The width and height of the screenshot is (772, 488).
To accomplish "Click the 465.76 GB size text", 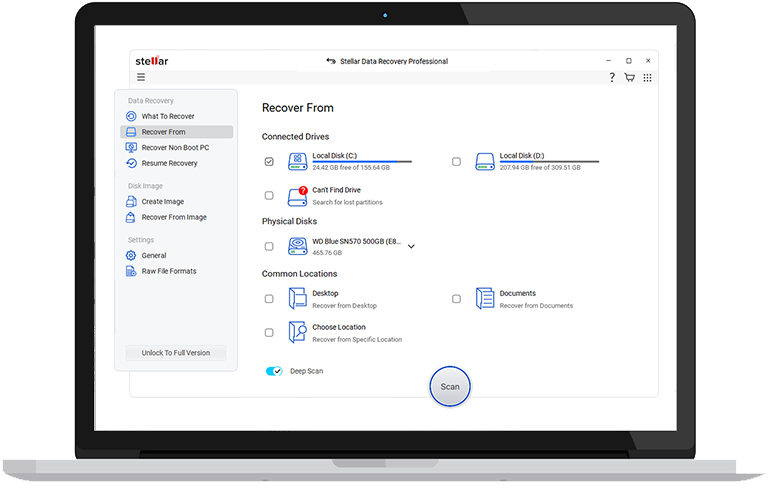I will pos(327,253).
